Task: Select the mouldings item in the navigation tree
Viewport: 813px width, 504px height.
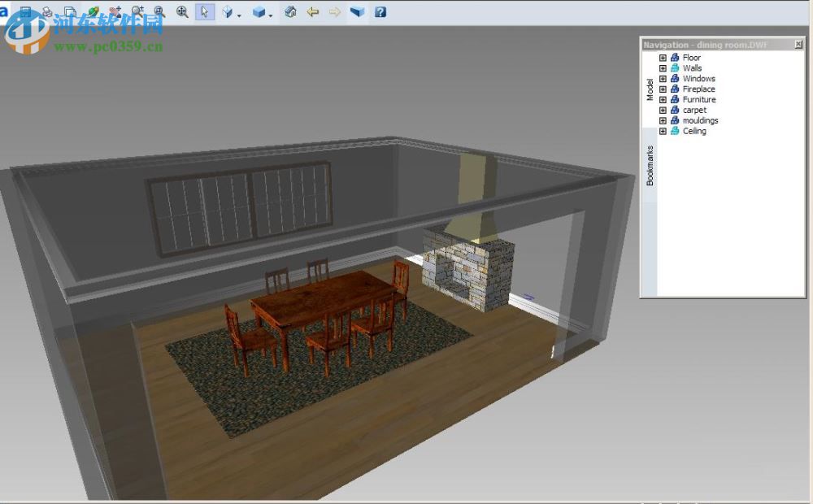Action: 701,119
